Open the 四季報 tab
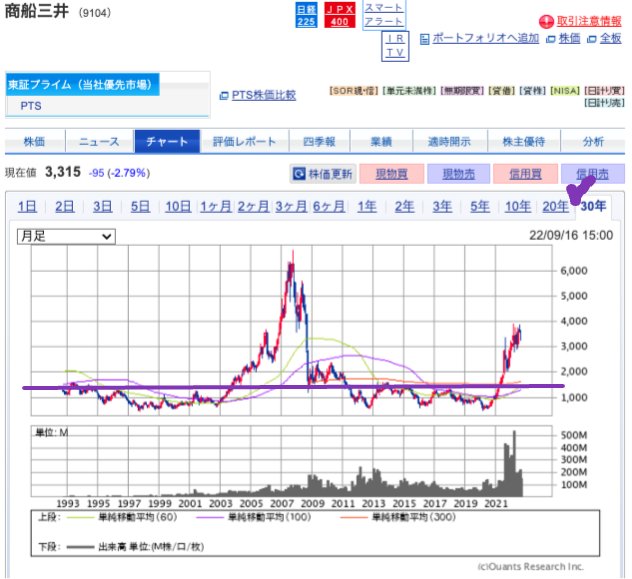 coord(319,141)
